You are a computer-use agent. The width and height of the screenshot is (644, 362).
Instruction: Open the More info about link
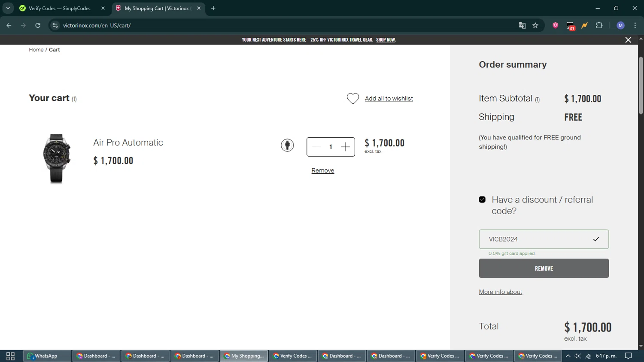501,292
